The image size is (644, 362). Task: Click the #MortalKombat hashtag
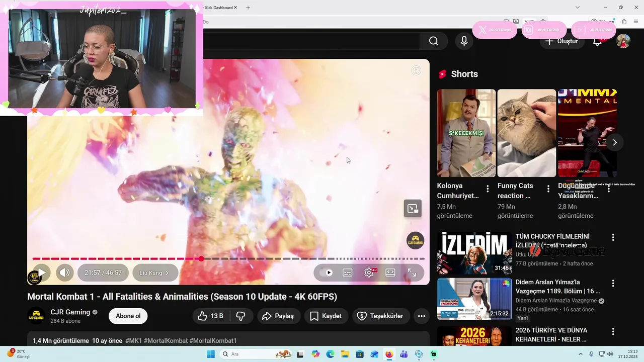pyautogui.click(x=166, y=340)
